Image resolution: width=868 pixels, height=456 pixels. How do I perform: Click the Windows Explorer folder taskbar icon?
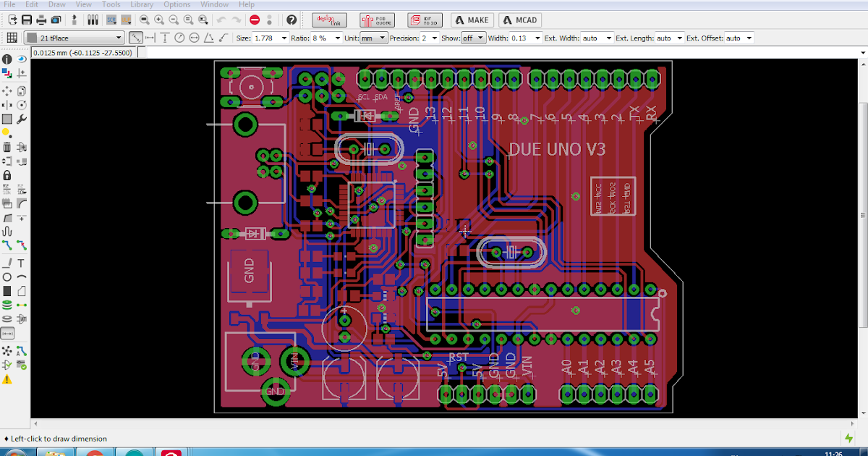pos(56,453)
